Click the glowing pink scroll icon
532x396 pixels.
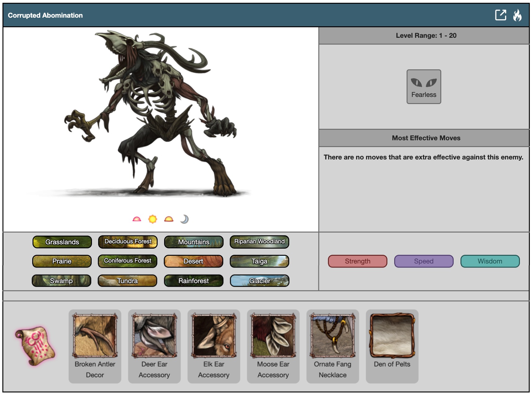[x=35, y=346]
